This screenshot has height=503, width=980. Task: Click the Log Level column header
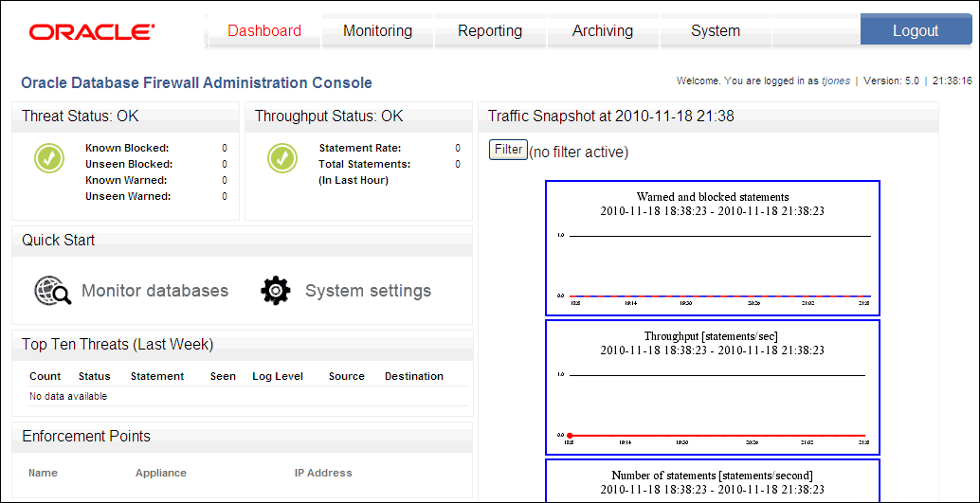[278, 376]
